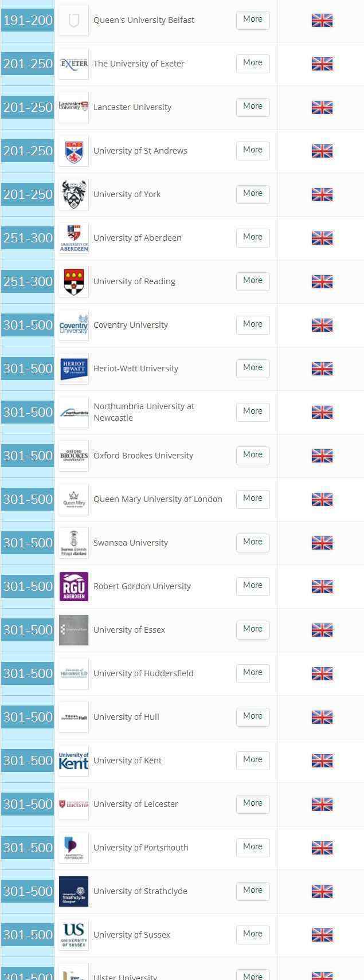Open Northumbria University at Newcastle link
The width and height of the screenshot is (364, 980).
(144, 412)
